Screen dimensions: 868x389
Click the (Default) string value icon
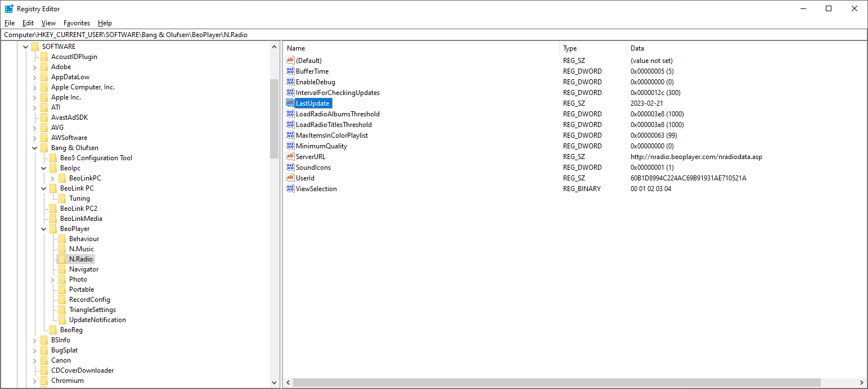290,61
